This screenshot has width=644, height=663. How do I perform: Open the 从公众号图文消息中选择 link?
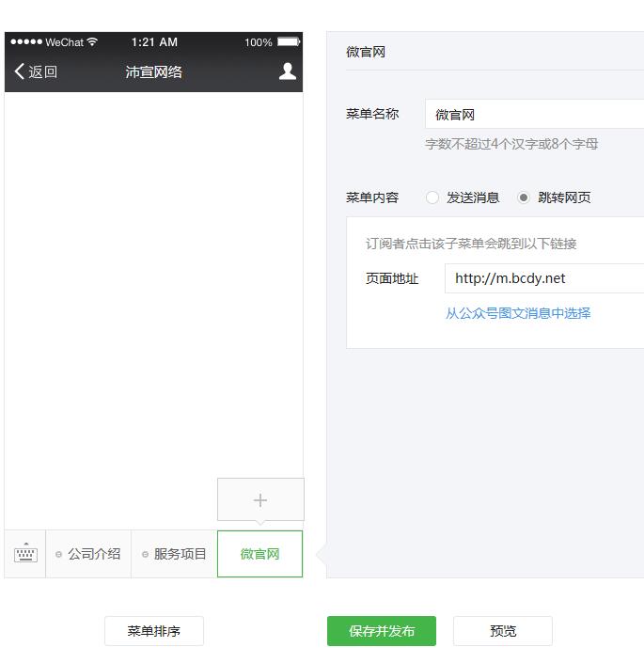click(518, 313)
